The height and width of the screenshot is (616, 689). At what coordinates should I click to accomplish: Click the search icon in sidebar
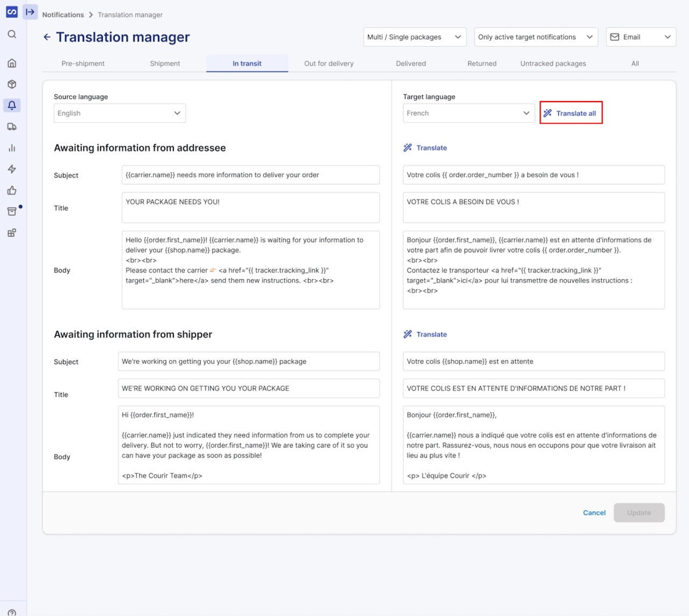[12, 34]
